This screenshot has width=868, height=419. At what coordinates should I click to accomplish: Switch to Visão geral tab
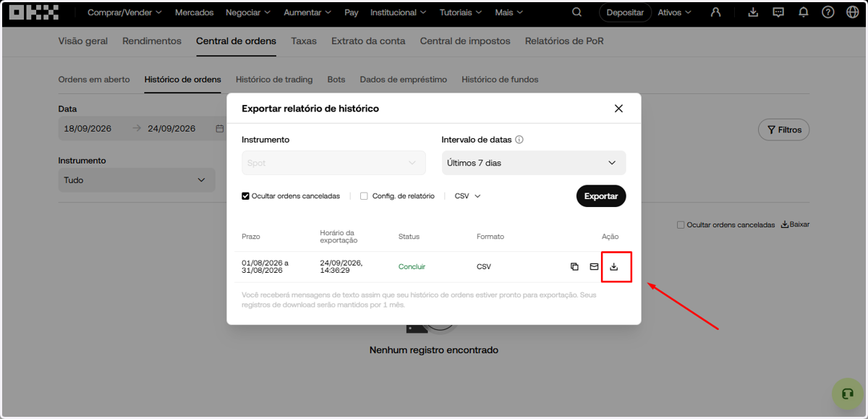coord(83,41)
